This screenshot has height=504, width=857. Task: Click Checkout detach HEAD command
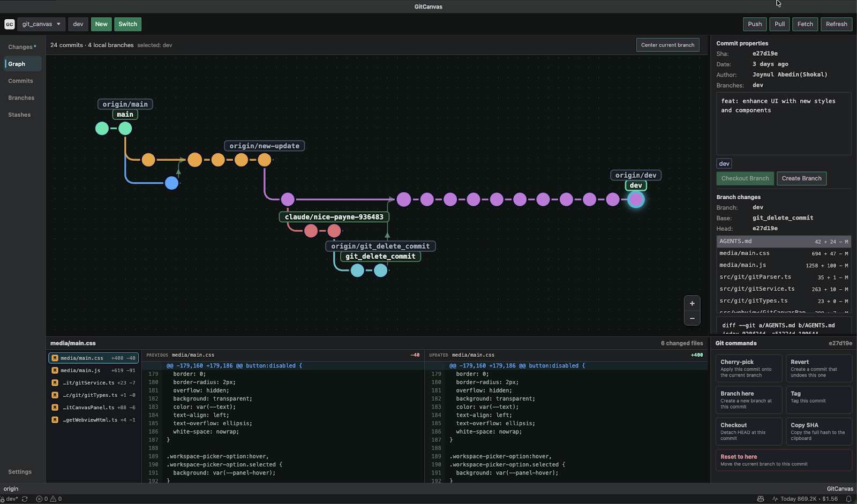(x=749, y=431)
